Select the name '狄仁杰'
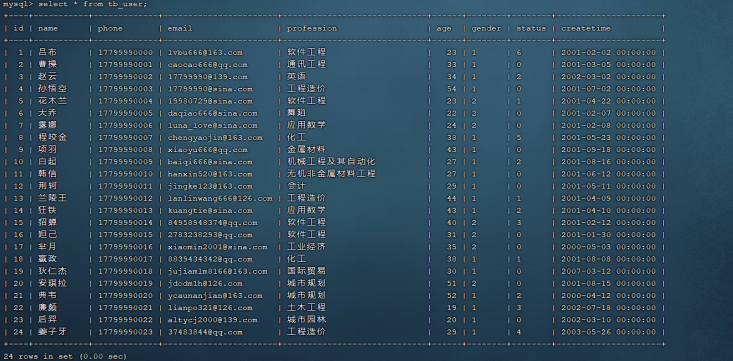 (x=52, y=271)
